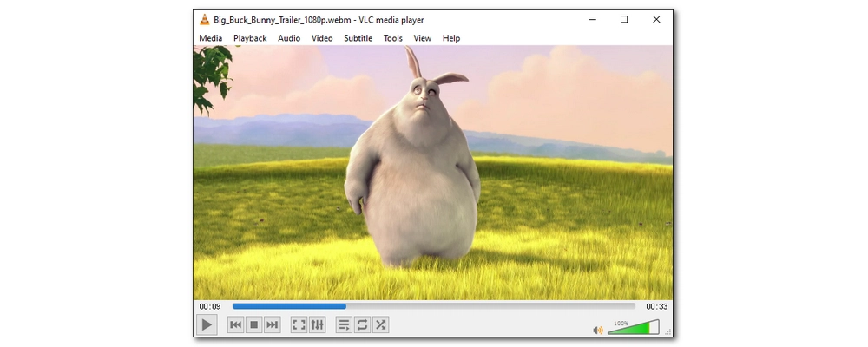Stop playback with the square Stop button
This screenshot has height=347, width=868.
tap(254, 324)
